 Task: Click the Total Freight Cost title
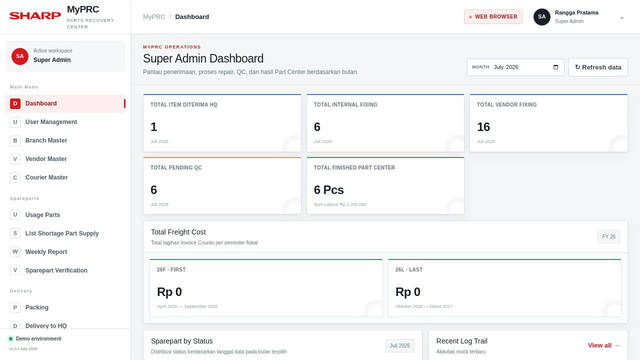click(178, 232)
